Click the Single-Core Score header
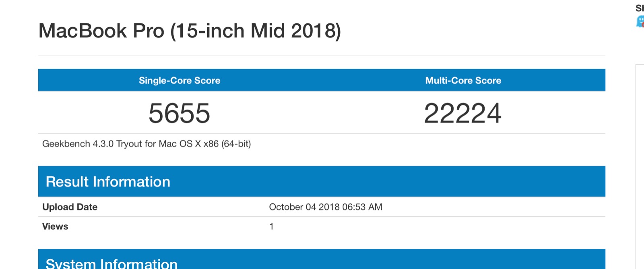Image resolution: width=644 pixels, height=269 pixels. click(x=180, y=81)
